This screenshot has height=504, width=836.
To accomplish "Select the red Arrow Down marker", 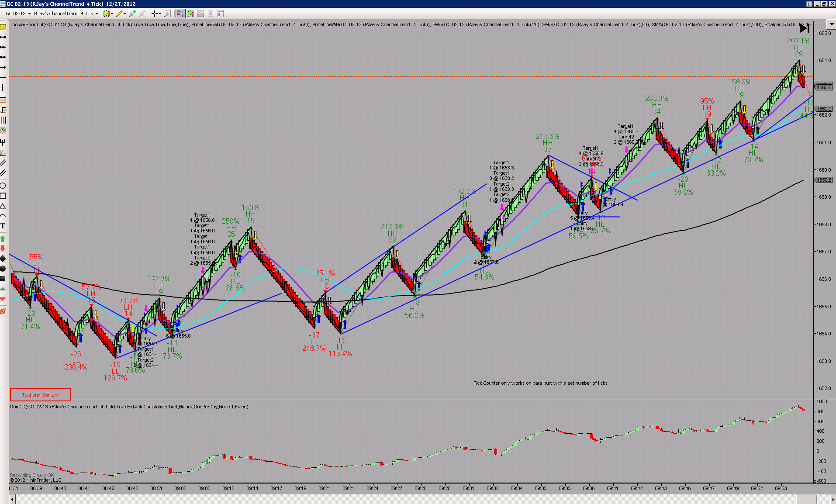I will point(3,249).
